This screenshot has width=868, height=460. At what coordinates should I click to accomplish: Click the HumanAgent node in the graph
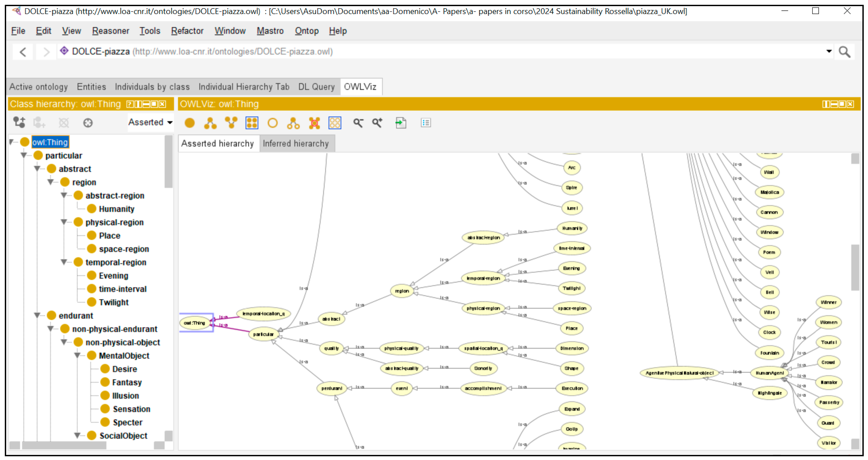point(770,373)
